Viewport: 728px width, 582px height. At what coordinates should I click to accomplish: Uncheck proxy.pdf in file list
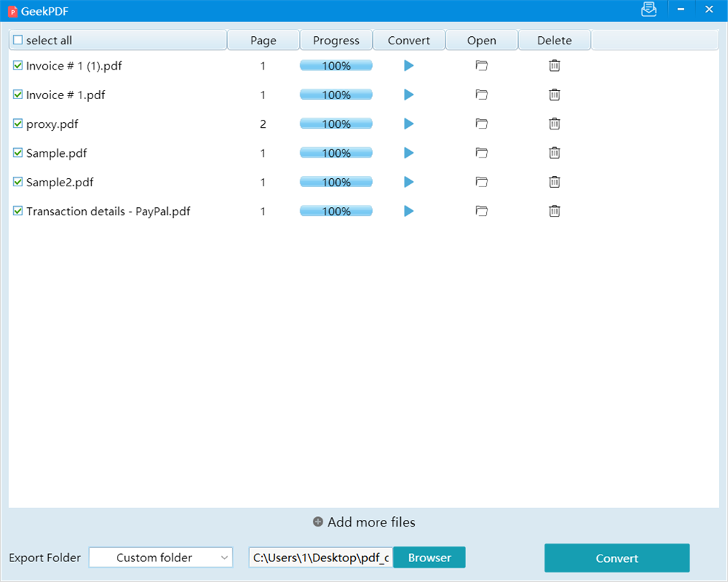(x=18, y=123)
